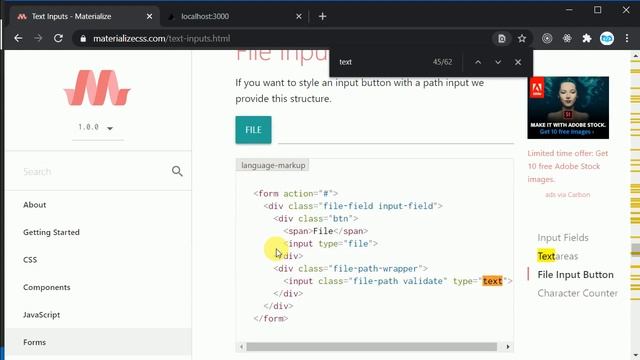Viewport: 640px width, 360px height.
Task: Click the code block horizontal scrollbar
Action: (371, 347)
